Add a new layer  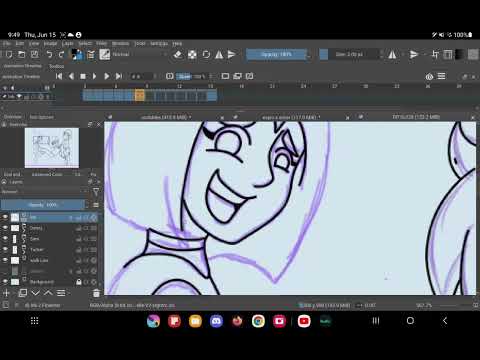6,293
